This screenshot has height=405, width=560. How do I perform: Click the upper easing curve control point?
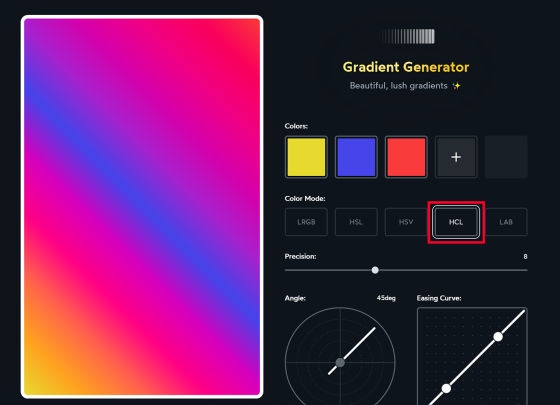point(498,336)
